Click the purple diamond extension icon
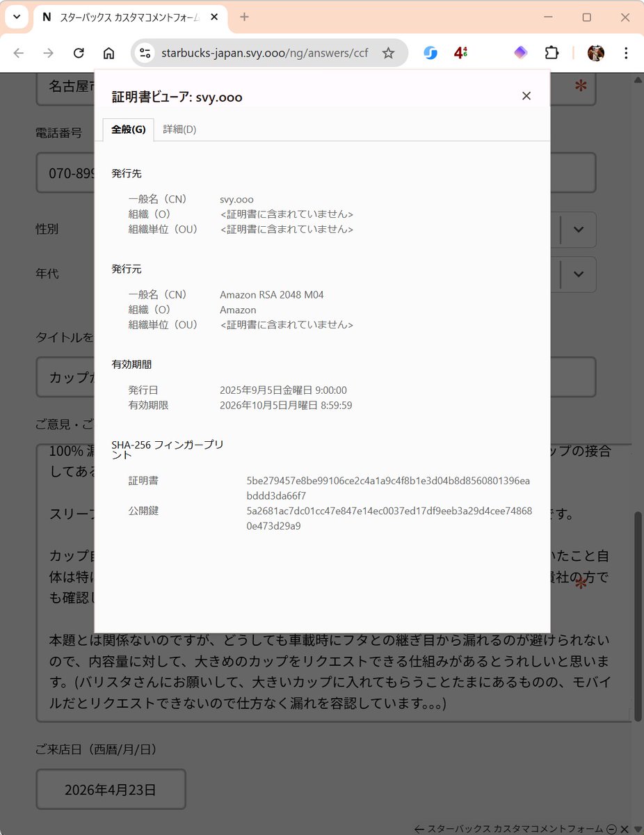The height and width of the screenshot is (835, 644). tap(521, 53)
